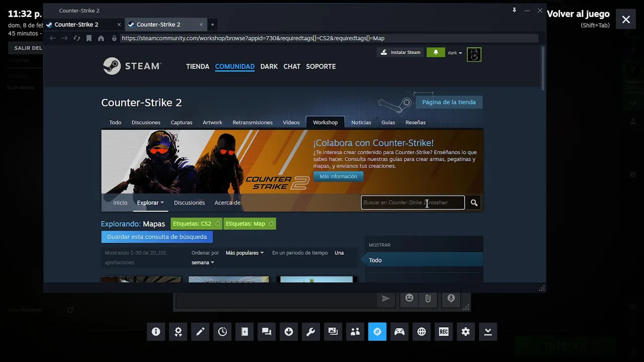The height and width of the screenshot is (362, 644).
Task: Switch to the Artwork tab
Action: pos(212,122)
